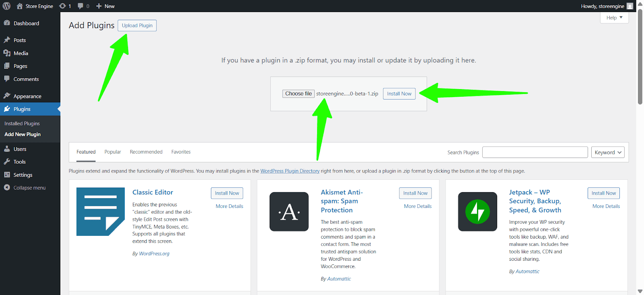The width and height of the screenshot is (644, 295).
Task: Click the Settings icon in sidebar
Action: coord(7,175)
